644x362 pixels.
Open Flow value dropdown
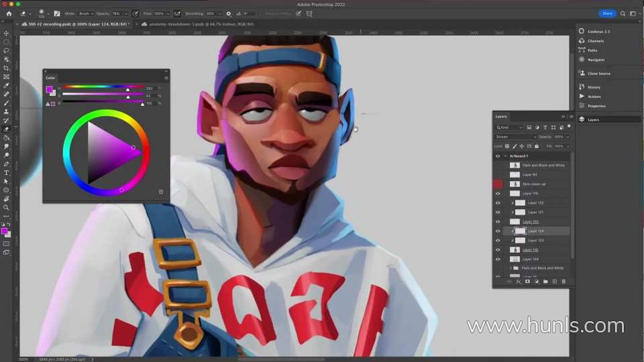point(168,13)
